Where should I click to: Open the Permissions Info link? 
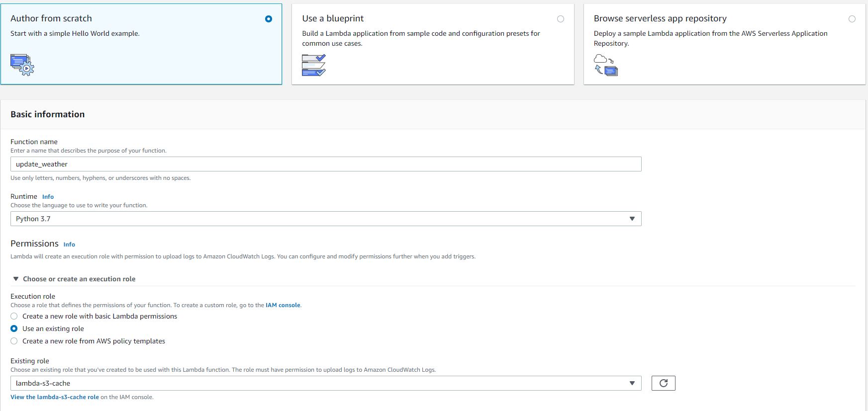click(69, 245)
